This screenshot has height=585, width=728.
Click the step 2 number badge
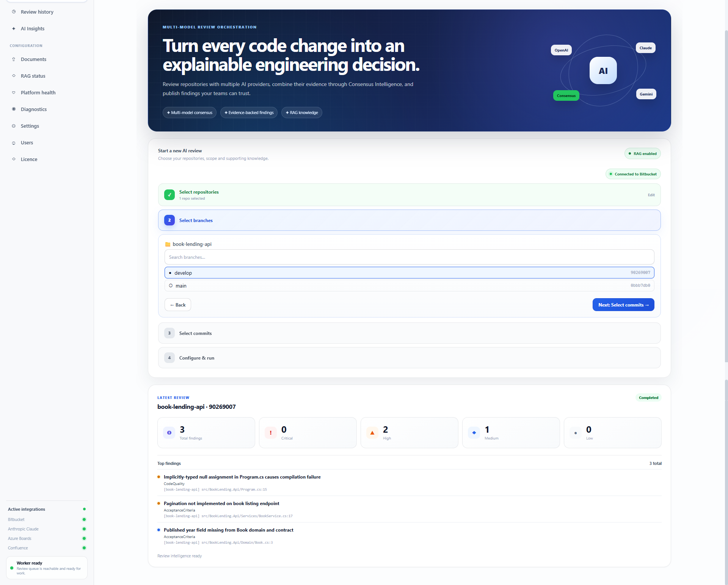click(169, 220)
